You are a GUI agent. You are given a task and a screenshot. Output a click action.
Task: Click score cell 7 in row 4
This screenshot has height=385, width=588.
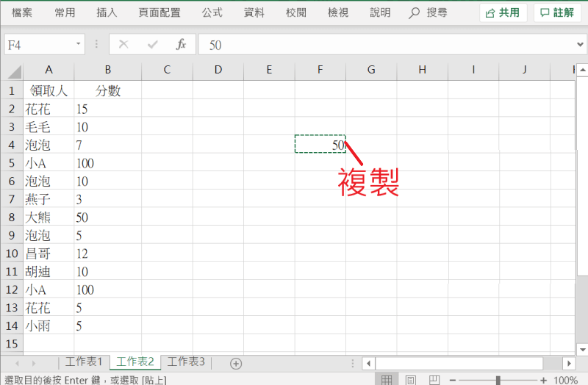pos(108,145)
